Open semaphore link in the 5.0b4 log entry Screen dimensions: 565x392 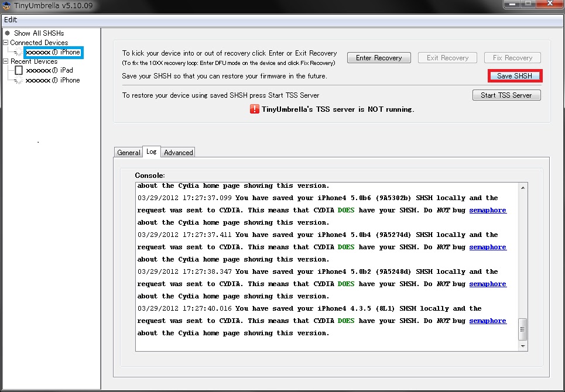488,247
